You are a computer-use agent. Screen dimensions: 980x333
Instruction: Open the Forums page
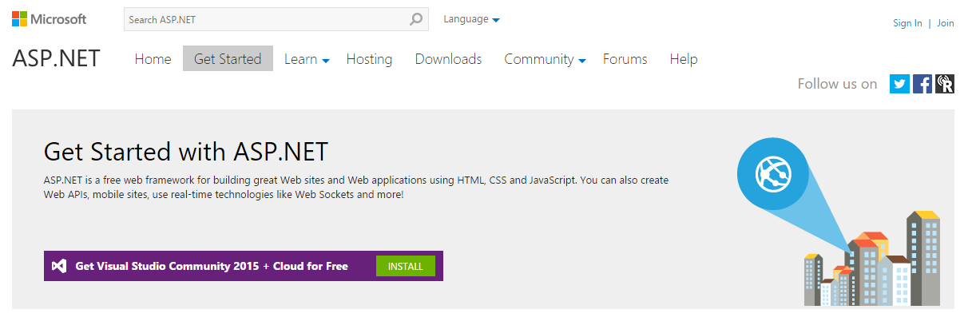point(625,59)
